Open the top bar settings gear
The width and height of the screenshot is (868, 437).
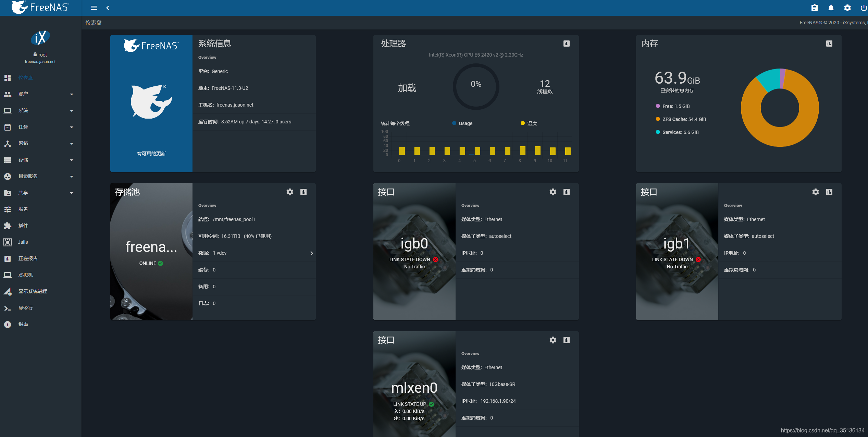(847, 8)
